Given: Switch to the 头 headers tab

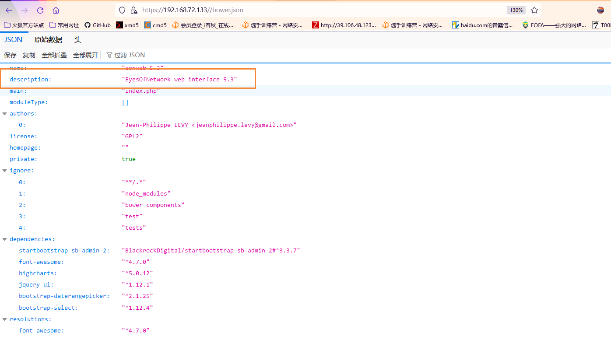Looking at the screenshot, I should pyautogui.click(x=77, y=39).
